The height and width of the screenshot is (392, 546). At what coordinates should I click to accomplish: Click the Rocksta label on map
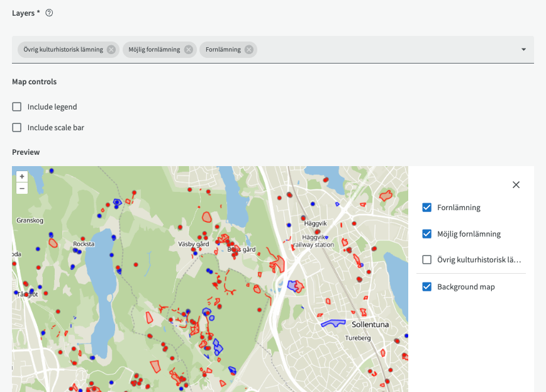click(84, 244)
